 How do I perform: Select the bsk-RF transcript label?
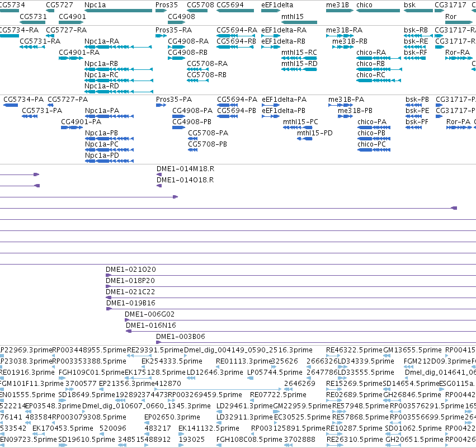(x=415, y=52)
